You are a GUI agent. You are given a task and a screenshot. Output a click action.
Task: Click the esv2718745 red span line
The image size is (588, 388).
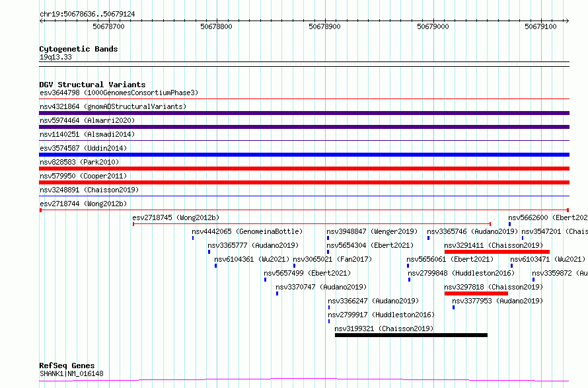click(312, 224)
